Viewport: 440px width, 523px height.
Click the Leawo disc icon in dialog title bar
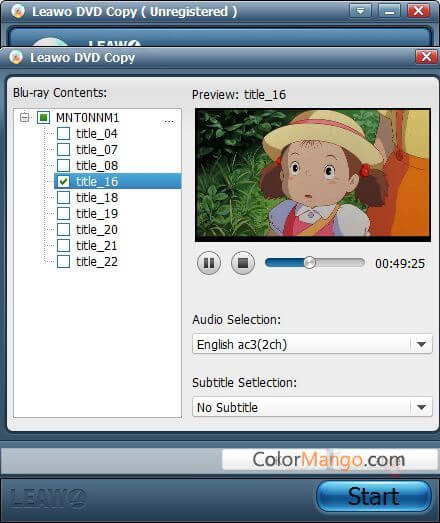[x=16, y=57]
